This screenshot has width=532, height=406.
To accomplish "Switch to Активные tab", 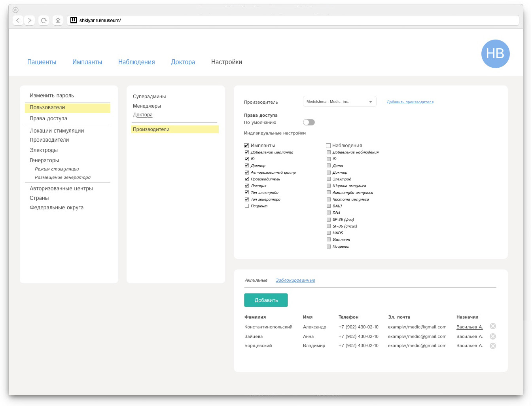I will coord(256,280).
